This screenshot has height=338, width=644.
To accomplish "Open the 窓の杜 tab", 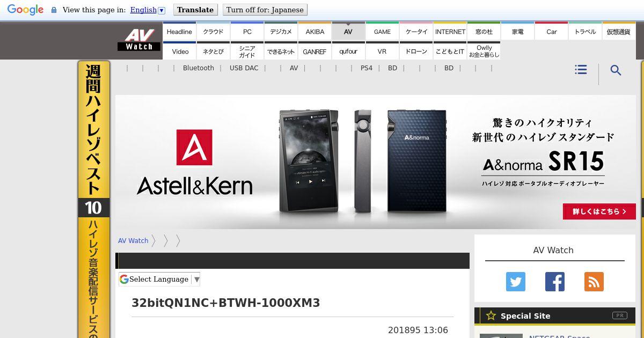I will pyautogui.click(x=484, y=32).
